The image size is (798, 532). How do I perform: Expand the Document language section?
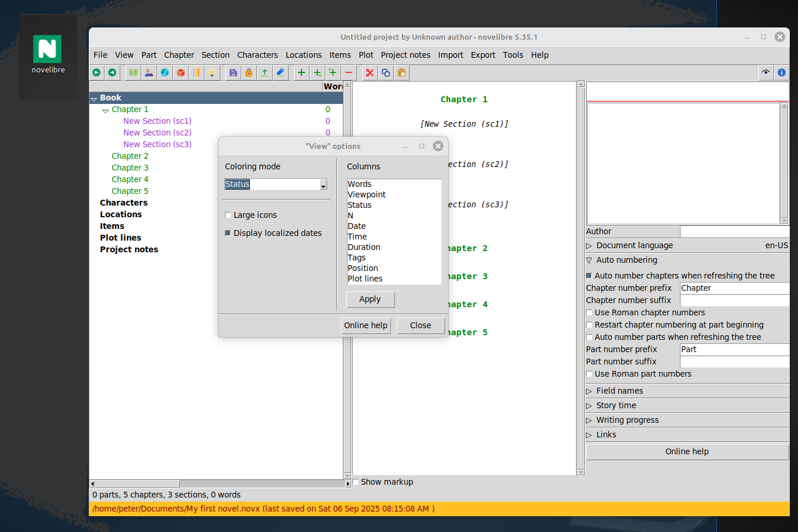pos(589,246)
